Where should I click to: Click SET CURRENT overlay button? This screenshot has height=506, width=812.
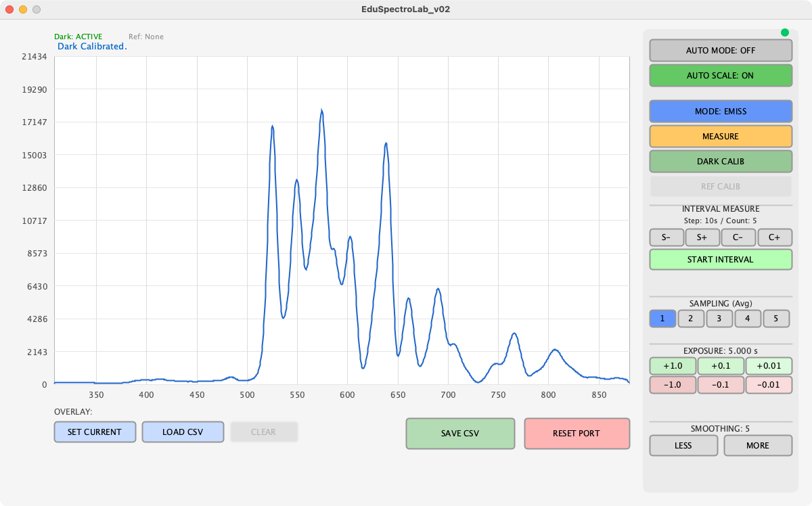tap(95, 432)
